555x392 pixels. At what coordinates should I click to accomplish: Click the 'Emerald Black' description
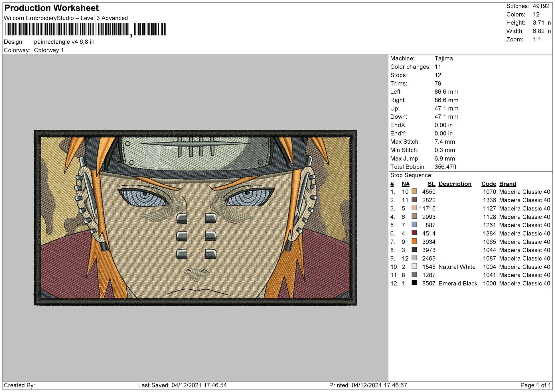[458, 283]
